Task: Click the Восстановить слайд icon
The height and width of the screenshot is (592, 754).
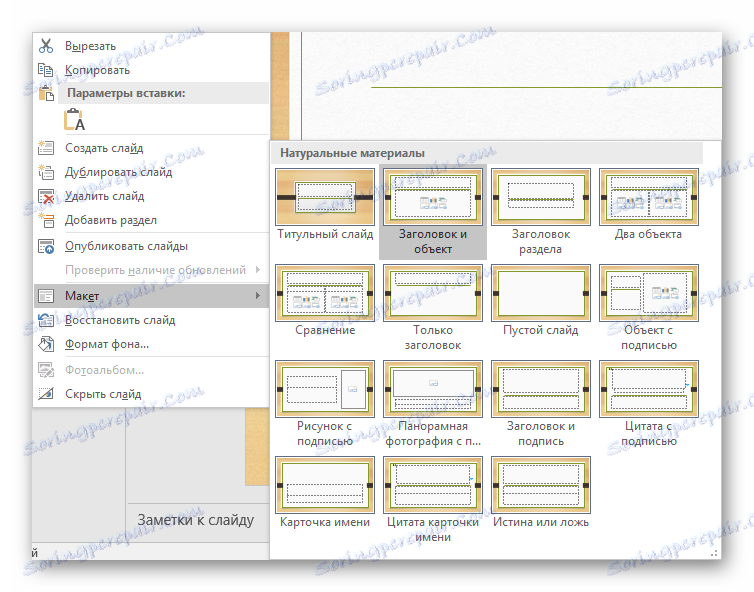Action: (46, 320)
